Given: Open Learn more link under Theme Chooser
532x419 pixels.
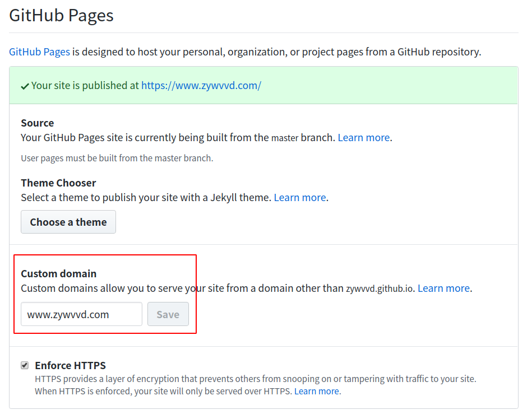Looking at the screenshot, I should click(x=300, y=197).
